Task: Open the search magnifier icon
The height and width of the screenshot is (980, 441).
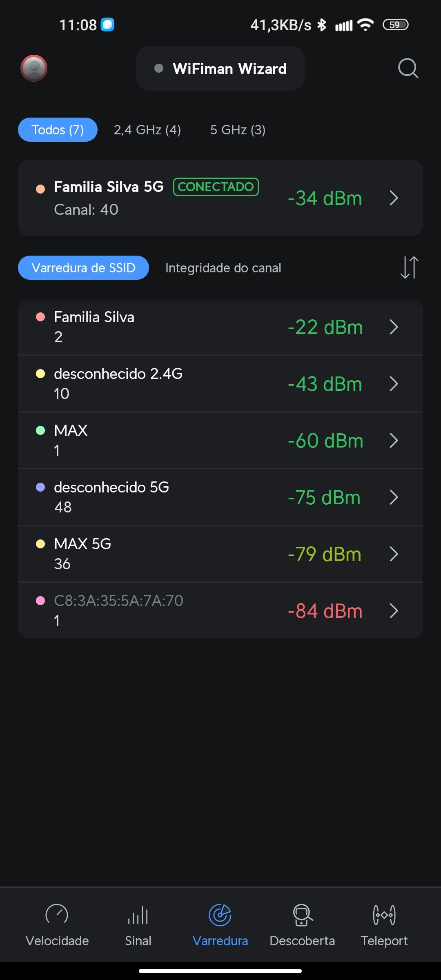Action: coord(408,68)
